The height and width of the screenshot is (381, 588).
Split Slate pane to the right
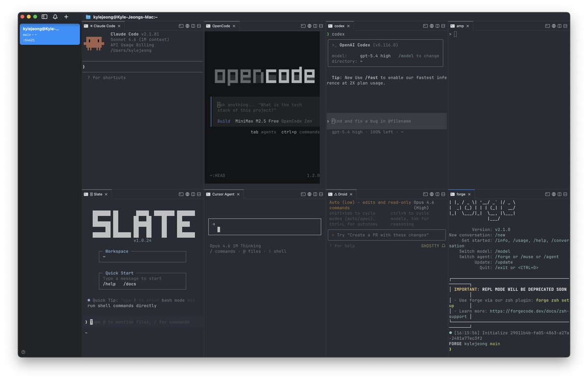193,194
